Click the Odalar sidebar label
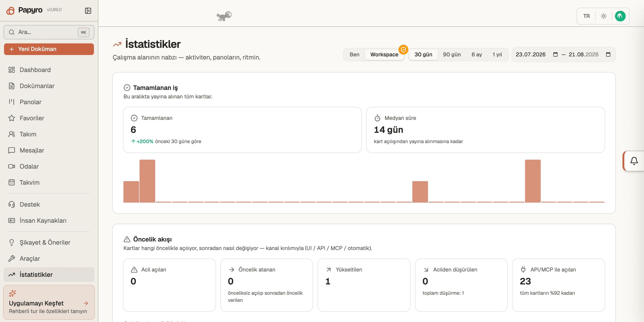The image size is (644, 322). [x=29, y=166]
